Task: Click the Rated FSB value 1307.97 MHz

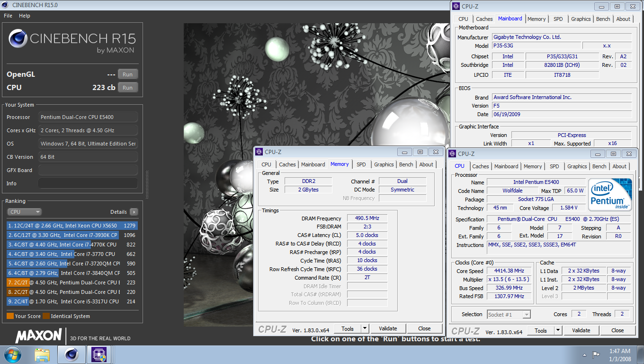Action: coord(509,297)
